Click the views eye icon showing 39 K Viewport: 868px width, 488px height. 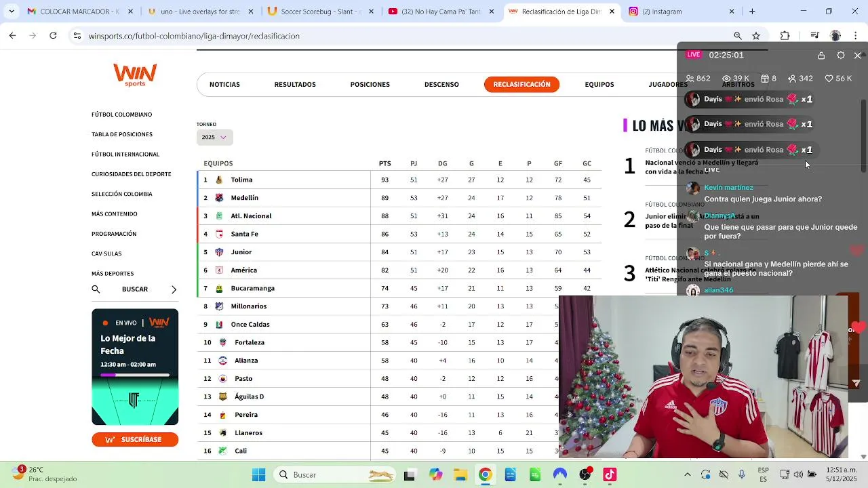pyautogui.click(x=726, y=79)
